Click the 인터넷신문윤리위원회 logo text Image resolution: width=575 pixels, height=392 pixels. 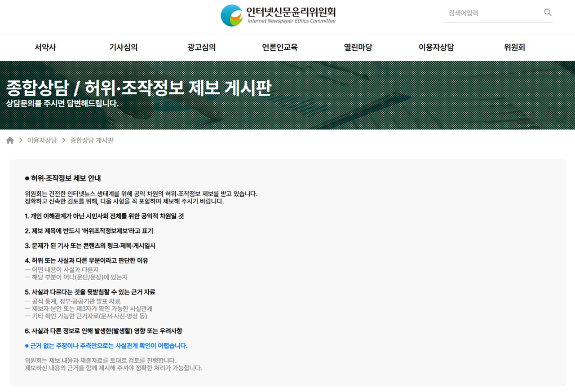tap(291, 12)
